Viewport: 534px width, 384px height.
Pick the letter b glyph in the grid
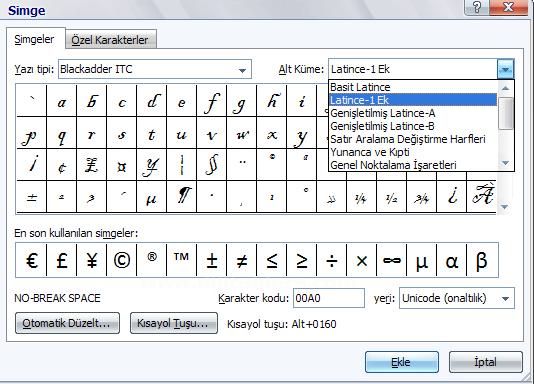(x=92, y=101)
